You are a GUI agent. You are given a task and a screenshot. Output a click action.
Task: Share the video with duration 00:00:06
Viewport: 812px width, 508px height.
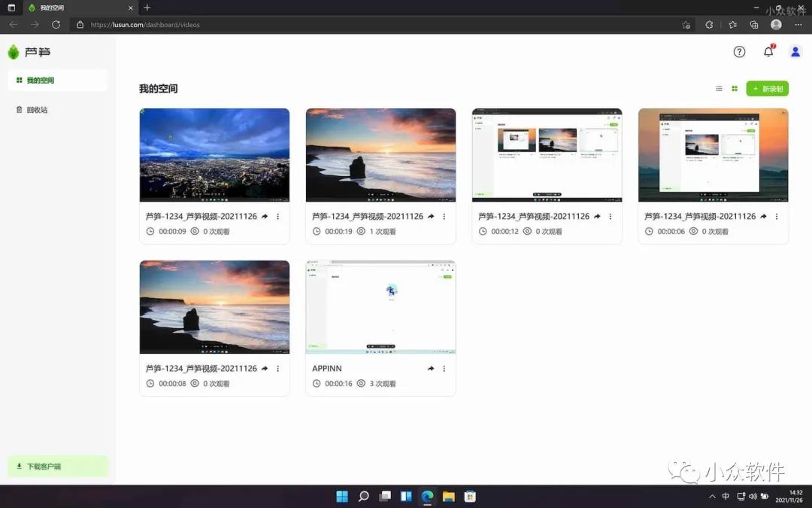(x=763, y=216)
